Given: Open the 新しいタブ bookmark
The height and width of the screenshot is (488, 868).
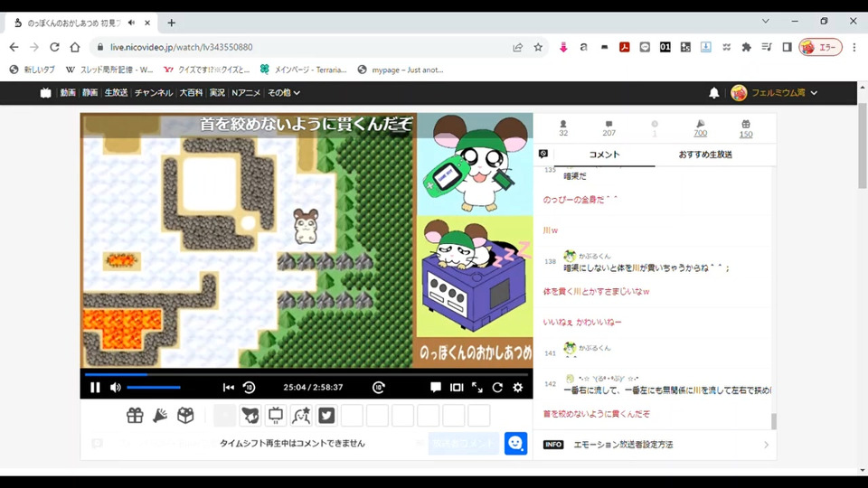Looking at the screenshot, I should pyautogui.click(x=33, y=70).
